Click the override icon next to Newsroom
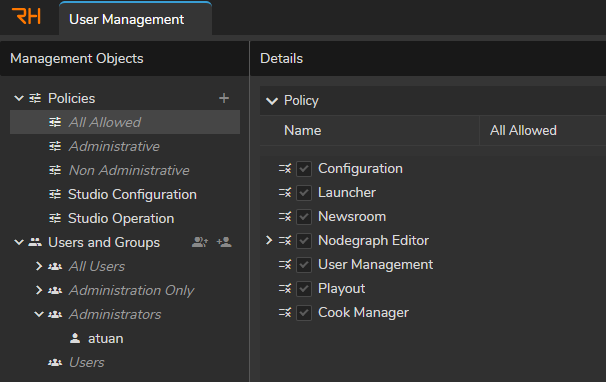Image resolution: width=606 pixels, height=382 pixels. [285, 217]
